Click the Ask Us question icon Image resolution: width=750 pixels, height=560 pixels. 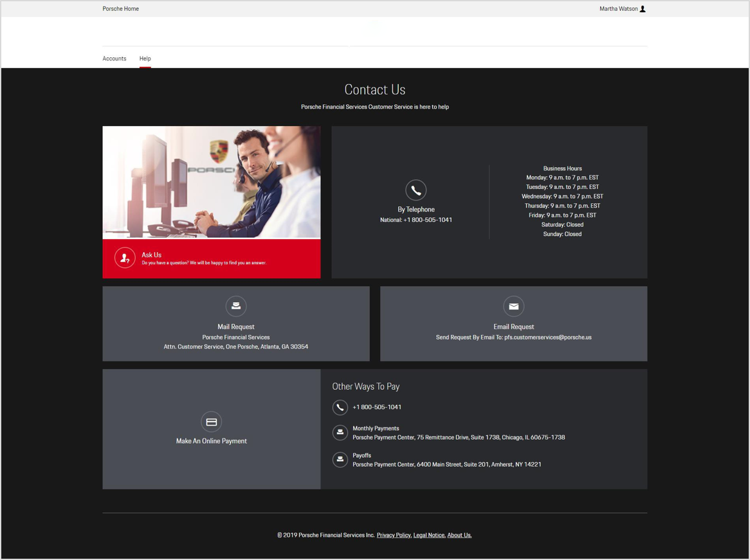[x=125, y=258]
